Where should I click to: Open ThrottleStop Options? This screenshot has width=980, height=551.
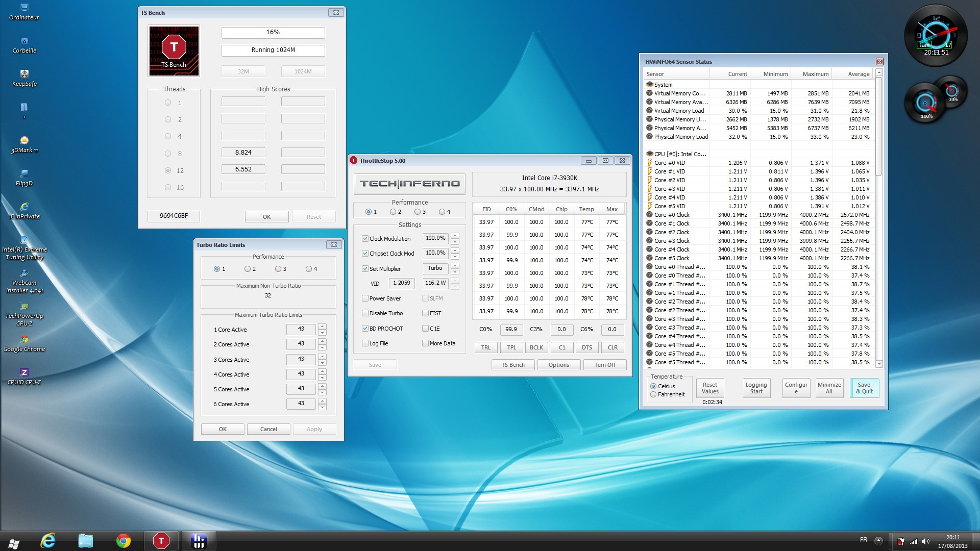coord(559,365)
